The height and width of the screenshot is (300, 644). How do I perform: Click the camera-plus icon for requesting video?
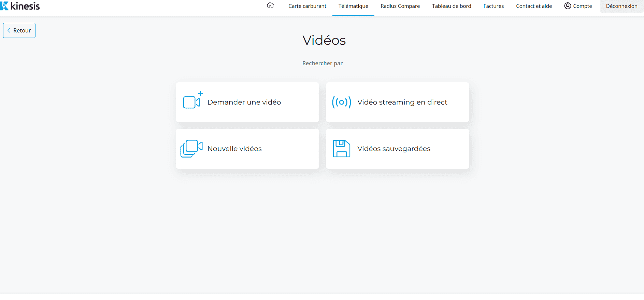coord(192,101)
